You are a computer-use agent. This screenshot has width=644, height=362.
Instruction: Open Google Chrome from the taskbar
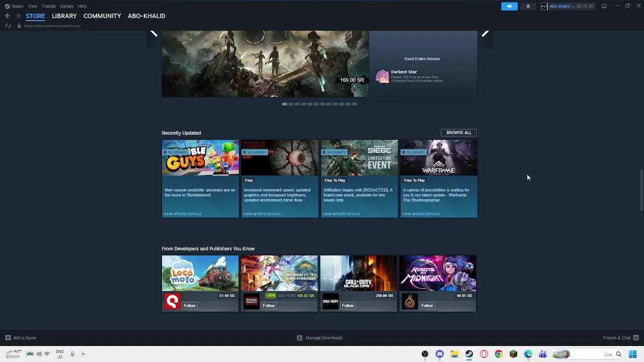tap(499, 354)
